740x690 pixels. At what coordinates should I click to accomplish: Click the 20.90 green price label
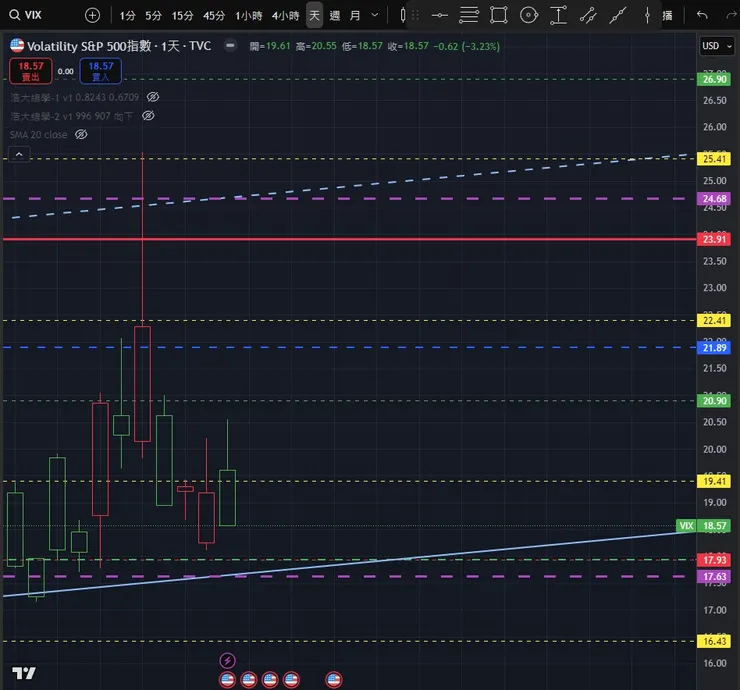714,401
